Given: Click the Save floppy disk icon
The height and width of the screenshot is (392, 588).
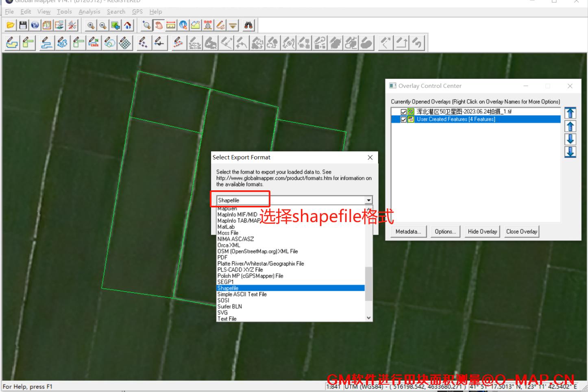Looking at the screenshot, I should [23, 26].
